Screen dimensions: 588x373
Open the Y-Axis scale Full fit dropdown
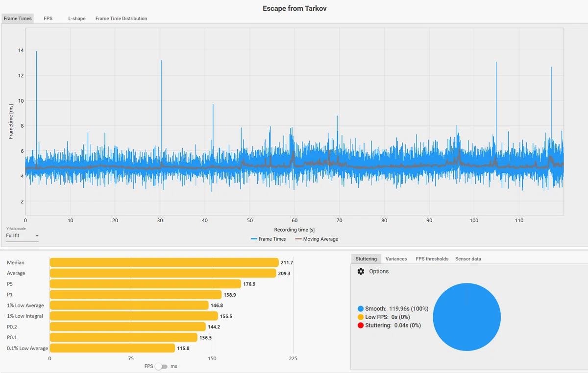point(22,236)
